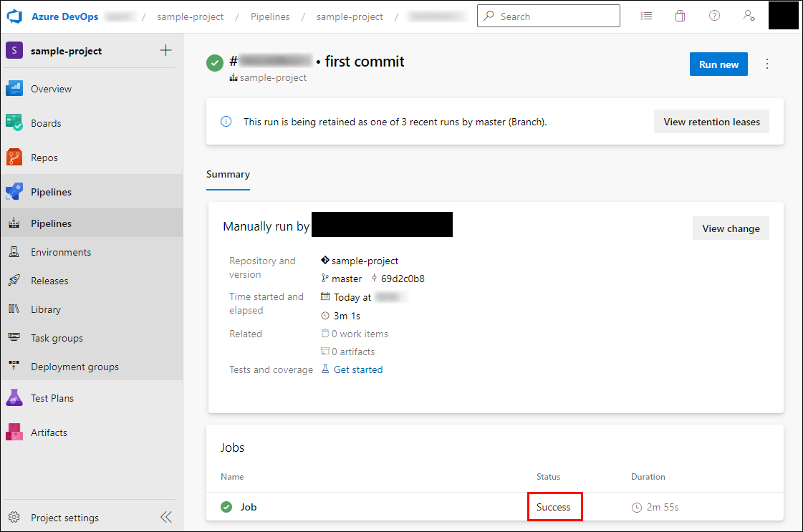The height and width of the screenshot is (532, 803).
Task: Click the green check icon beside Job
Action: [x=226, y=507]
